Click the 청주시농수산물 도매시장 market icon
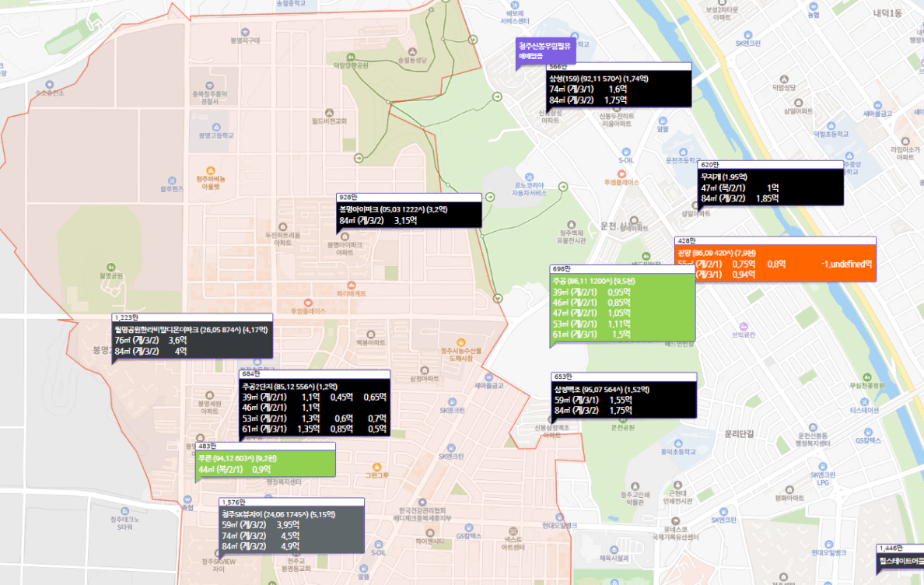The height and width of the screenshot is (585, 924). tap(461, 342)
